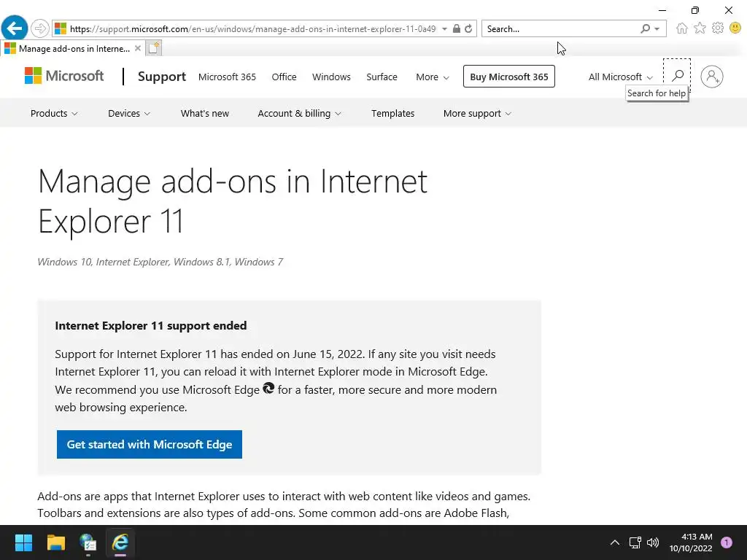Click the Sign in account icon

pos(712,77)
